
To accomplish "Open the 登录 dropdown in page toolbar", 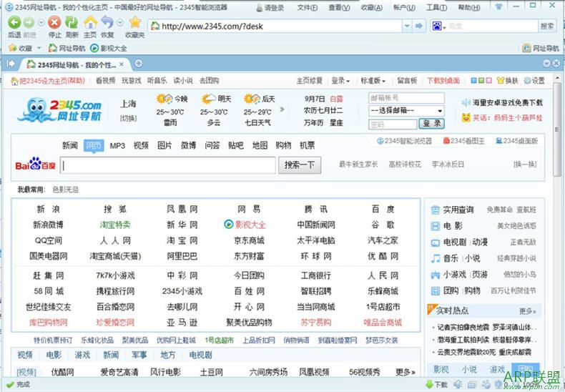I will click(x=340, y=81).
